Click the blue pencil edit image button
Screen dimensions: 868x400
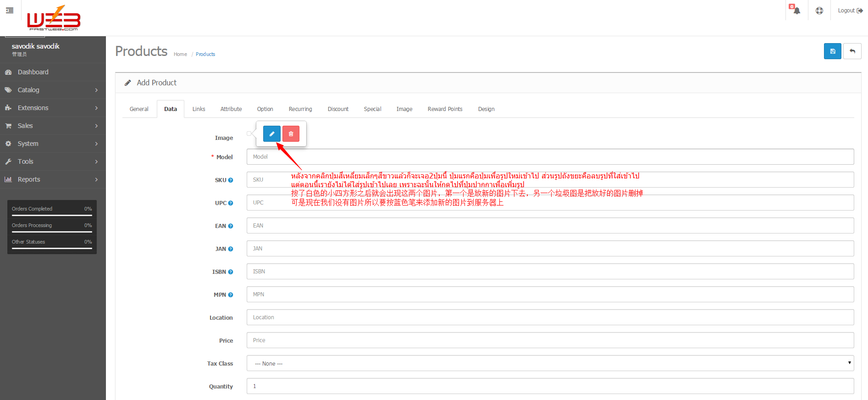(x=272, y=134)
